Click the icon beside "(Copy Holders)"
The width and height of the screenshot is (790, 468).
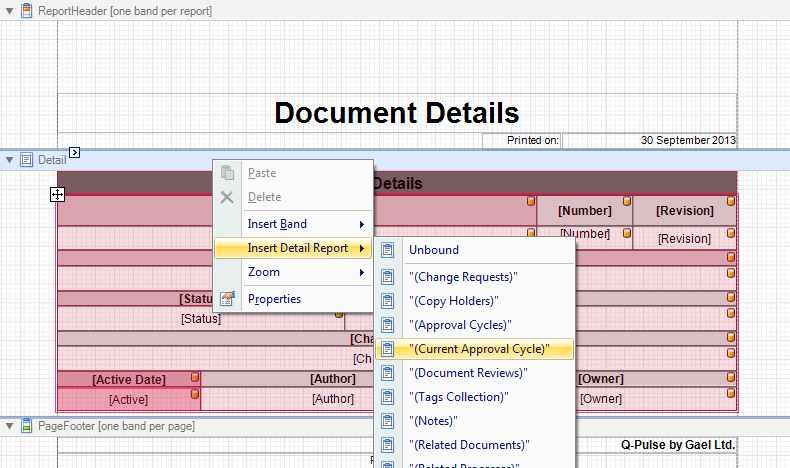387,301
